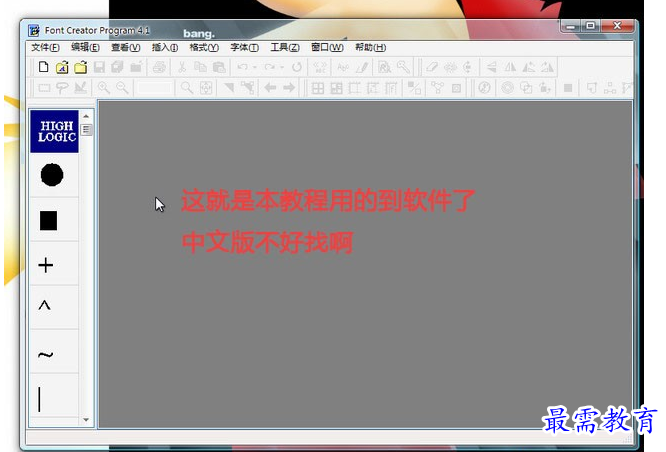The width and height of the screenshot is (666, 452).
Task: Click the connected nodes icon in second toolbar
Action: tap(437, 88)
